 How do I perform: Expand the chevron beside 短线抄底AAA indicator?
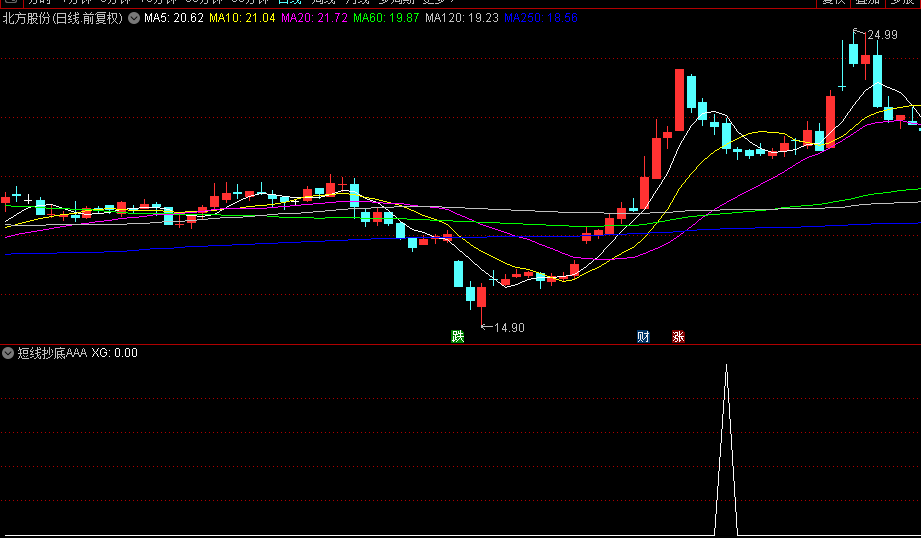point(8,353)
